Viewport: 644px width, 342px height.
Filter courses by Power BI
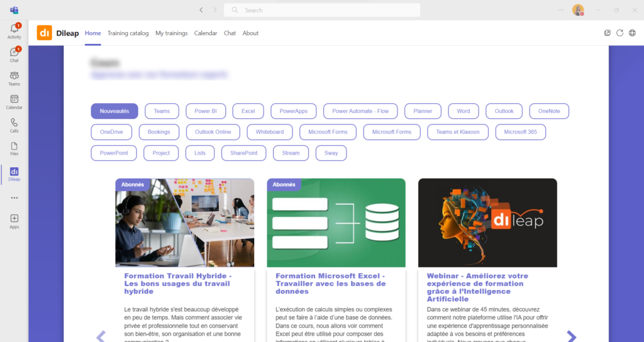click(206, 111)
